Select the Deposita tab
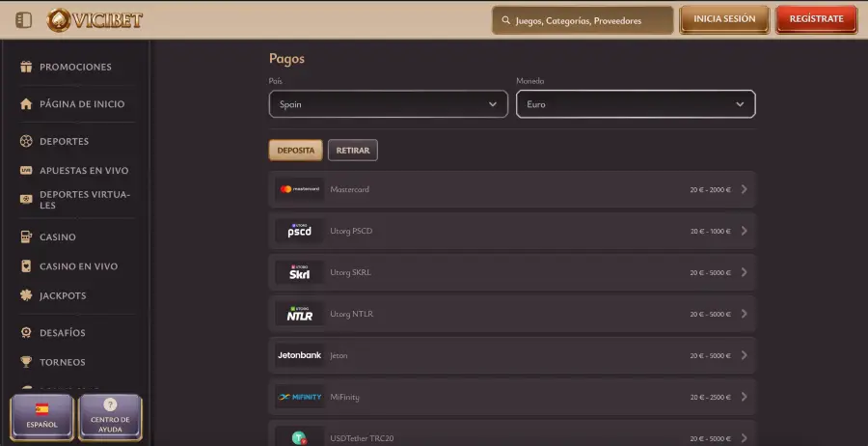The image size is (868, 446). click(296, 151)
